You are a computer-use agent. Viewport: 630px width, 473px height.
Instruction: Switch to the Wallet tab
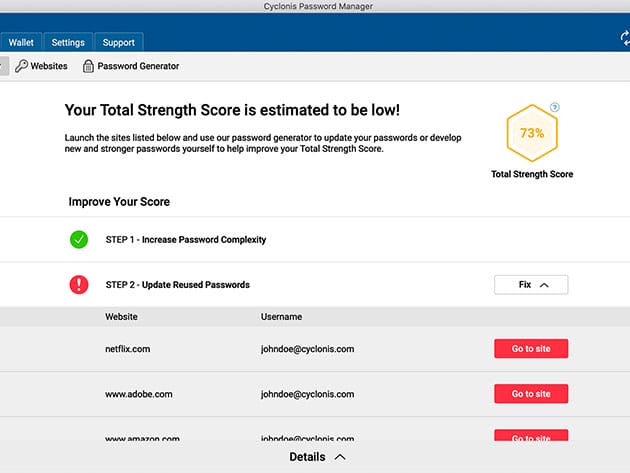pos(22,43)
